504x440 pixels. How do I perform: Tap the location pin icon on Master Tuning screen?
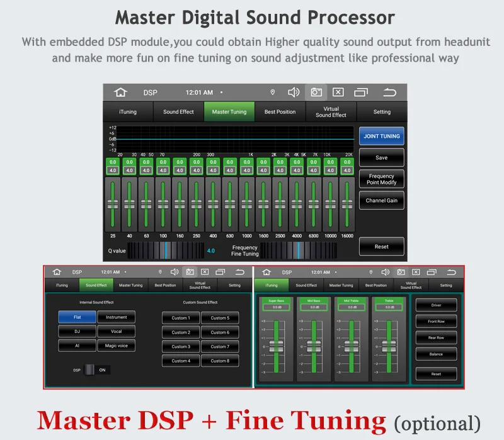point(273,93)
